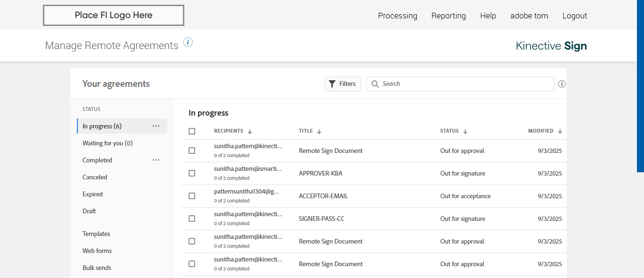
Task: Open the Reporting menu
Action: (448, 16)
